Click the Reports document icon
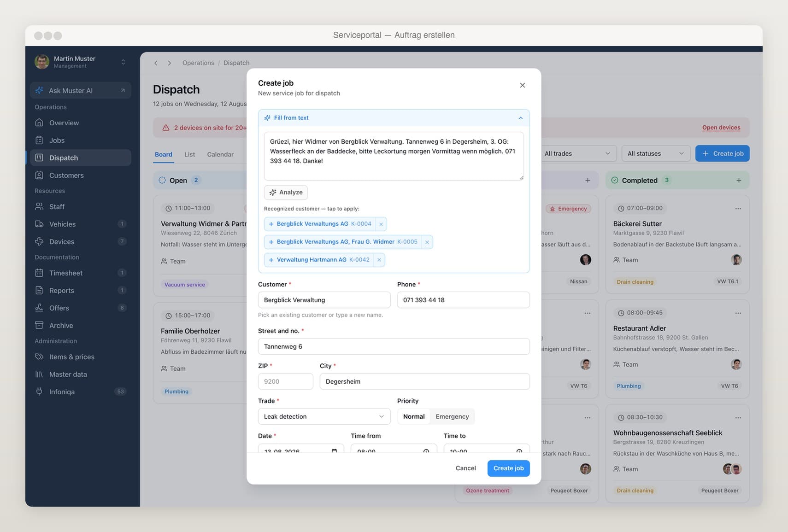The height and width of the screenshot is (532, 788). pos(39,290)
